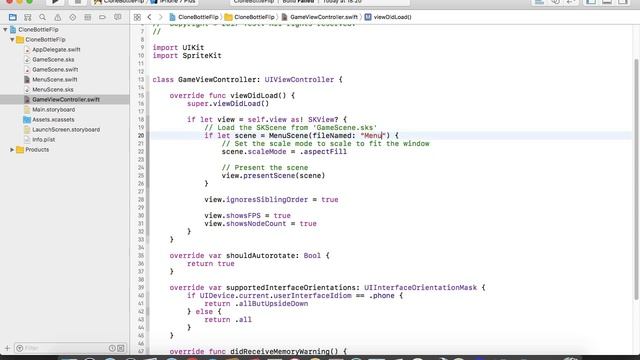Click line number 15 in gutter
The image size is (640, 360).
tap(141, 96)
